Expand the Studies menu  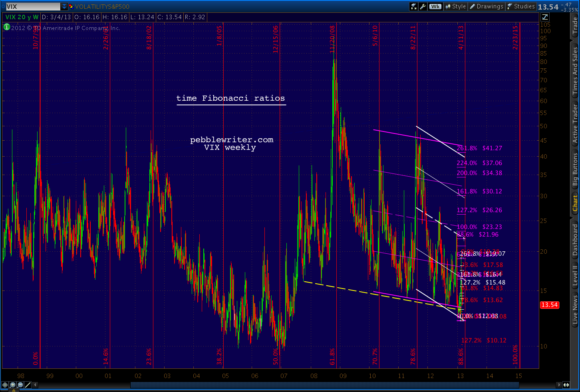pyautogui.click(x=521, y=6)
